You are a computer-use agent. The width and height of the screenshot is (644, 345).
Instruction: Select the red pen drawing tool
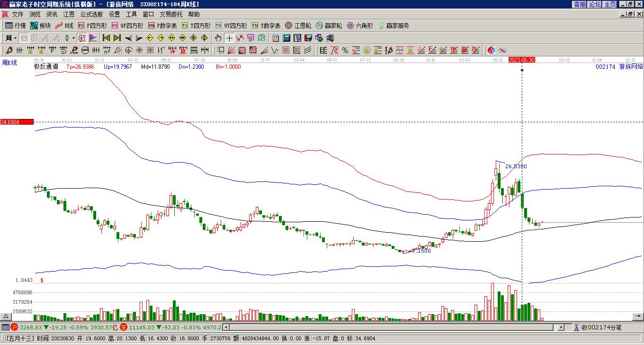click(x=9, y=50)
